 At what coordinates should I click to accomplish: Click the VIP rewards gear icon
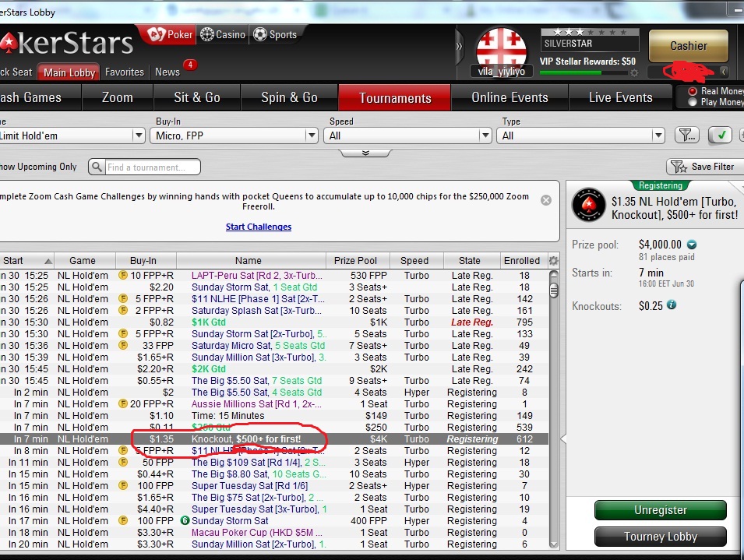[x=634, y=73]
